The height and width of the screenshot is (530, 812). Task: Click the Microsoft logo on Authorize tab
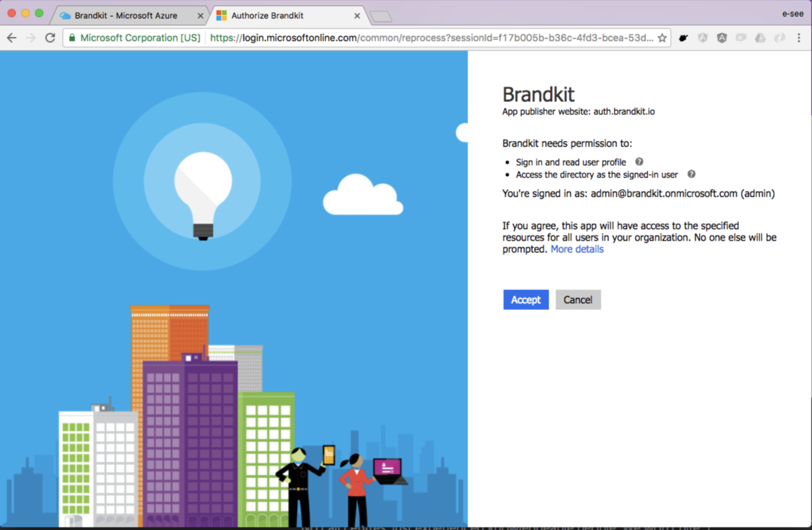(x=221, y=16)
